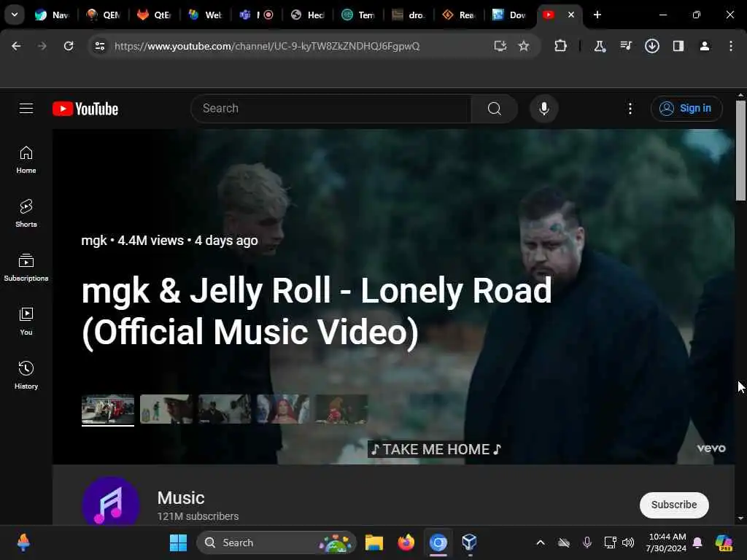Select the first carousel video thumbnail
Viewport: 747px width, 560px height.
coord(108,409)
